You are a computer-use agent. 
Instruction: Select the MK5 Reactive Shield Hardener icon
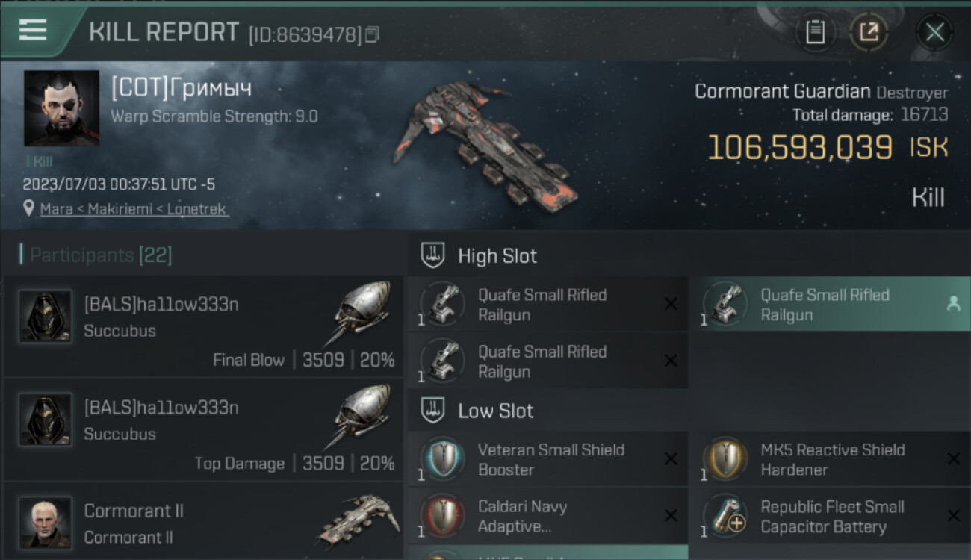(x=725, y=459)
